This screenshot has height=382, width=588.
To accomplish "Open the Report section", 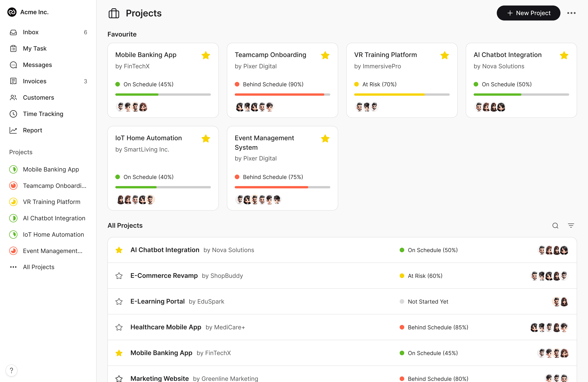I will [32, 130].
